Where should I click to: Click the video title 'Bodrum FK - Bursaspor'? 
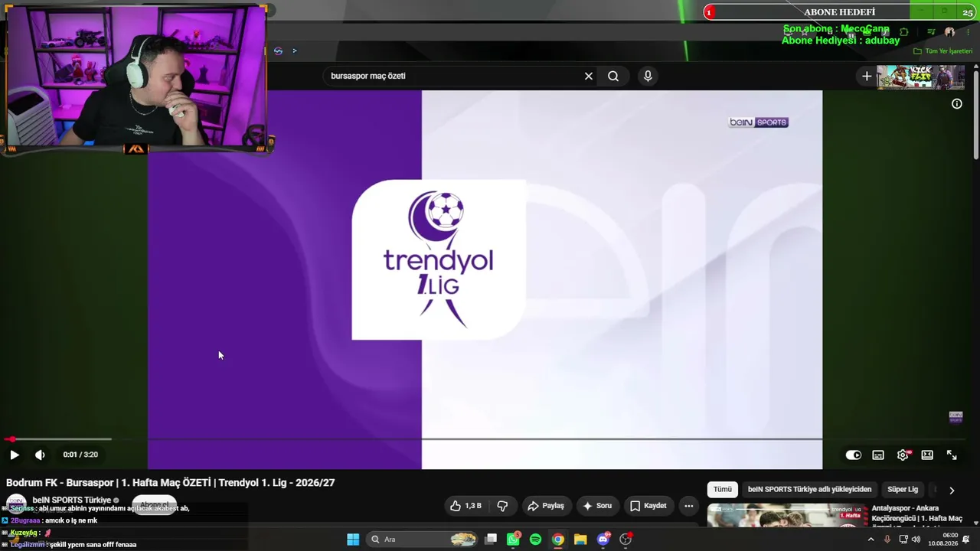point(171,483)
